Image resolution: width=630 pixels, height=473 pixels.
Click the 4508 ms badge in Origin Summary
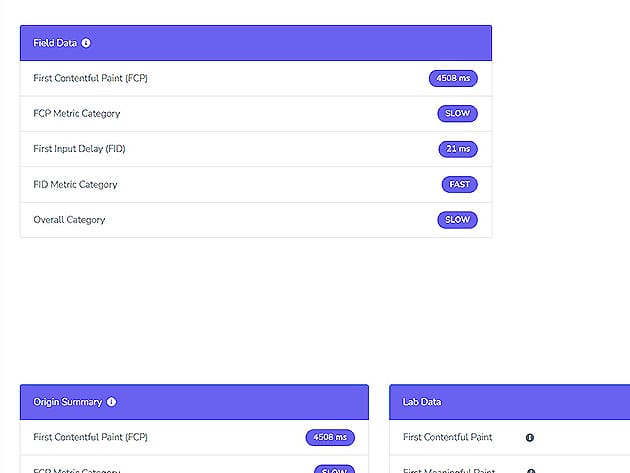[330, 437]
